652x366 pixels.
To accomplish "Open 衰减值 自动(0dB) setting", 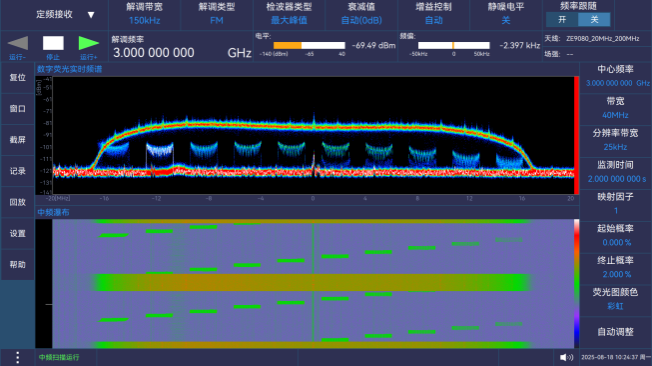I will [361, 14].
